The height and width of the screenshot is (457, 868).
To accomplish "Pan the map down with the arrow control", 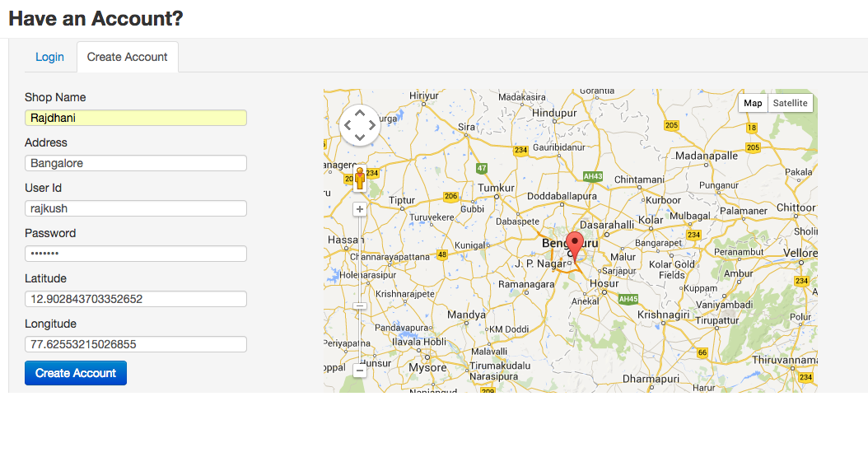I will pyautogui.click(x=360, y=138).
